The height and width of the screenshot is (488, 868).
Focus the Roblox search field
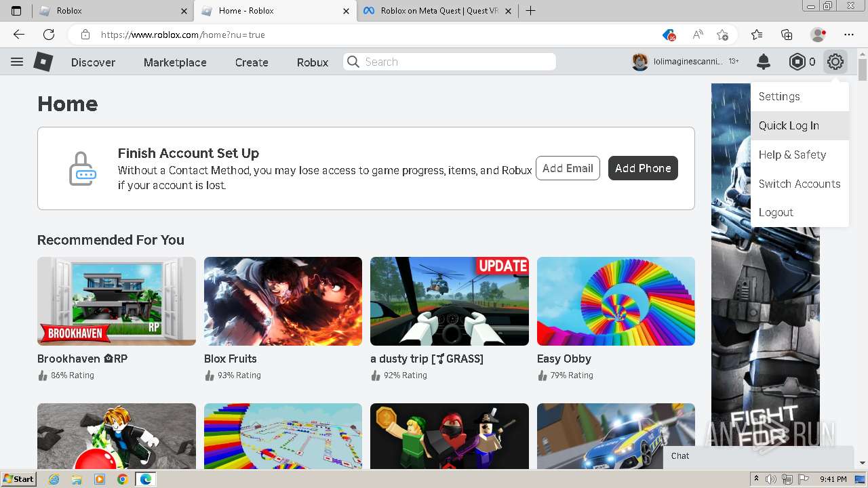[x=450, y=62]
